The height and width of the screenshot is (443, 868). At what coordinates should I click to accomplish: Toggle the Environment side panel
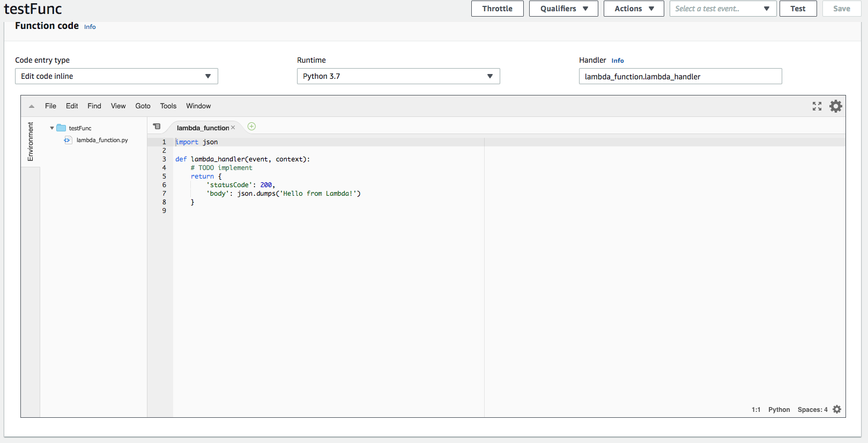31,142
